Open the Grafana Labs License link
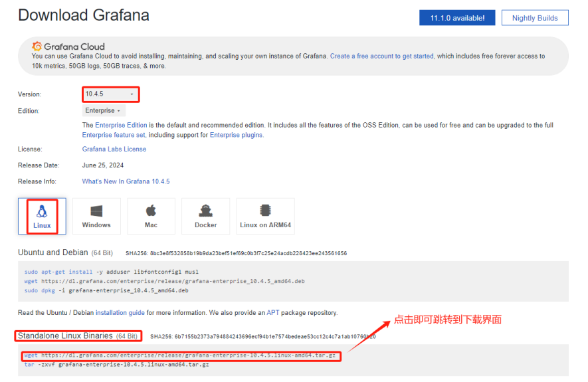Image resolution: width=588 pixels, height=382 pixels. (114, 149)
